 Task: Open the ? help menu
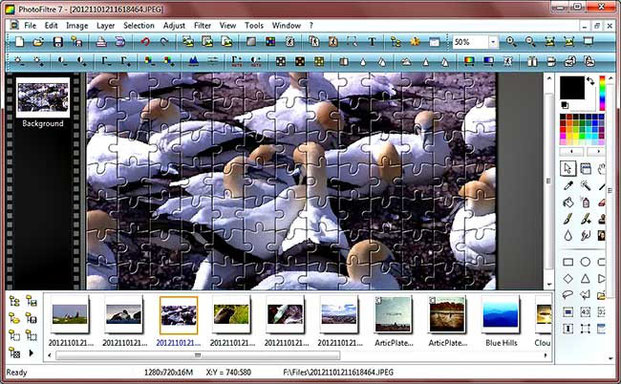[x=311, y=26]
